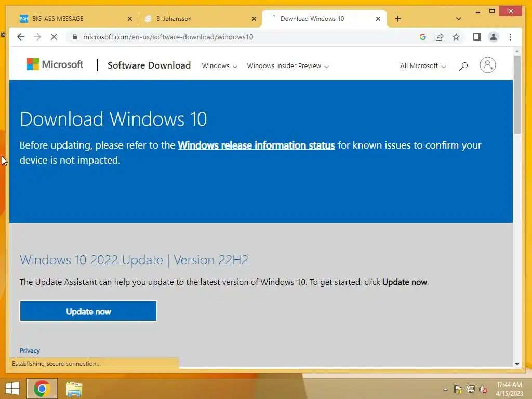Screen dimensions: 532x399
Task: Open Microsoft site search
Action: (x=463, y=66)
